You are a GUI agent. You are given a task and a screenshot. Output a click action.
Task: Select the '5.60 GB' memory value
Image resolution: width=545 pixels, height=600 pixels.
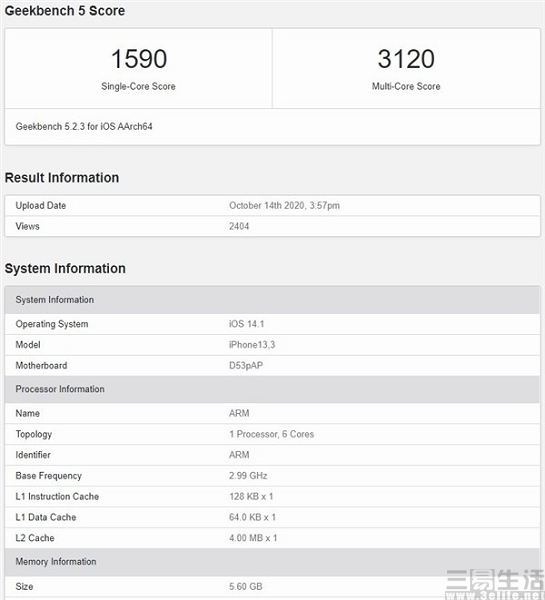click(245, 586)
